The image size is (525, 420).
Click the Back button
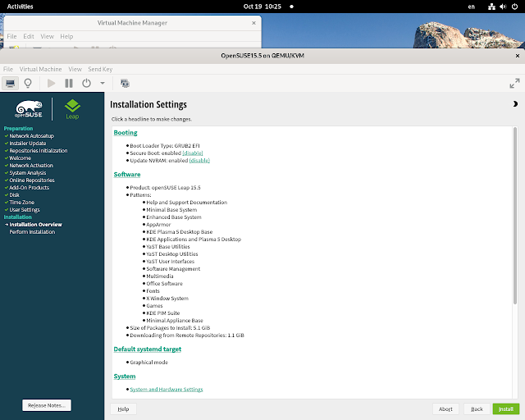tap(477, 409)
